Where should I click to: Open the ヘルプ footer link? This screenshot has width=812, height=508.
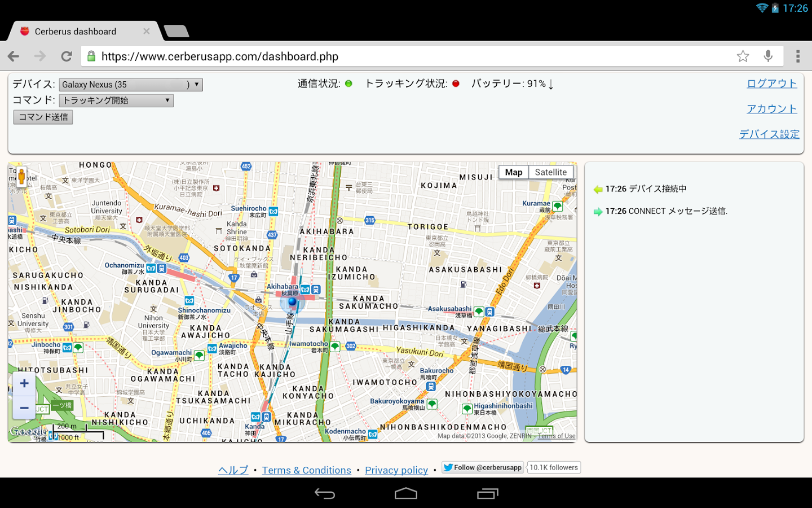coord(233,470)
